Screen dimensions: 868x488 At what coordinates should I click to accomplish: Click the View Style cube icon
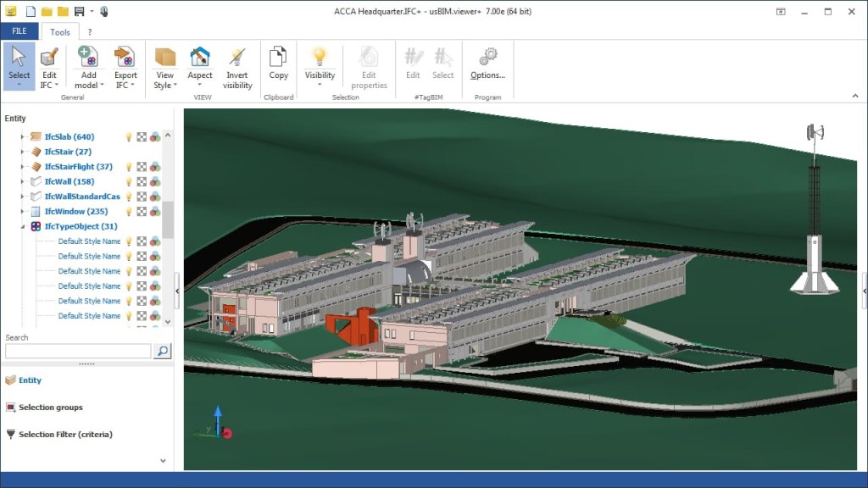164,58
